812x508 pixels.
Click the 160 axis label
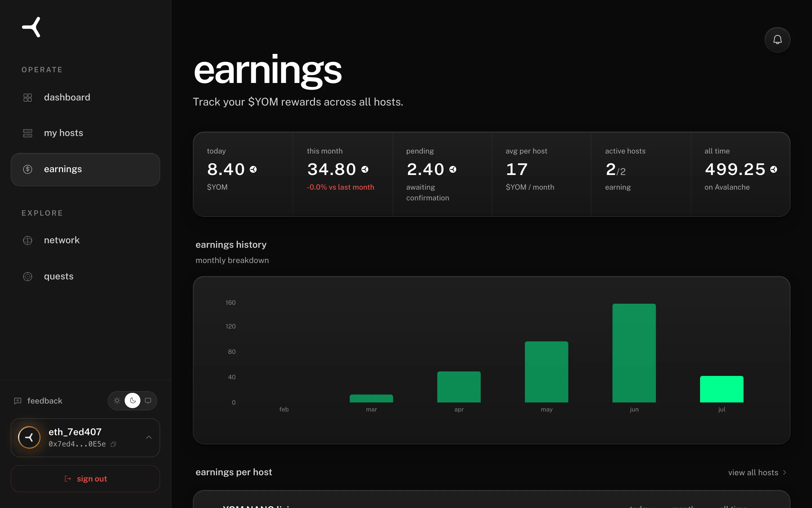[x=231, y=302]
